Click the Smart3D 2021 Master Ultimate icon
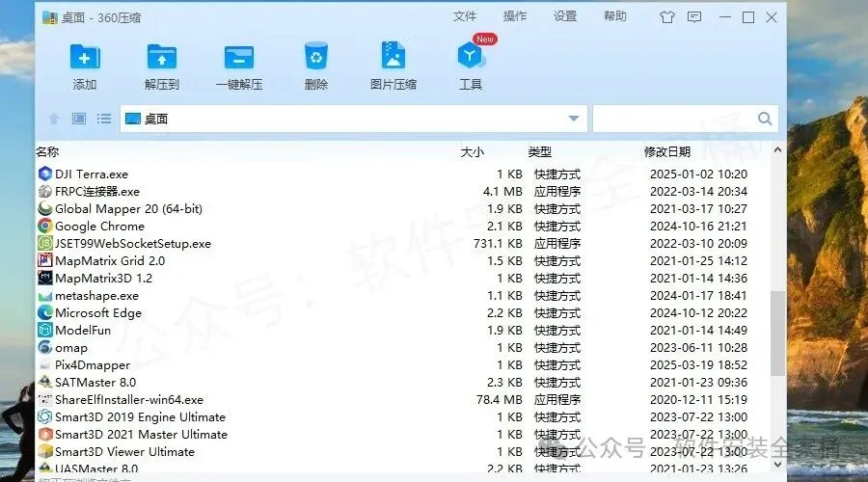Screen dimensions: 868x482 [x=44, y=435]
